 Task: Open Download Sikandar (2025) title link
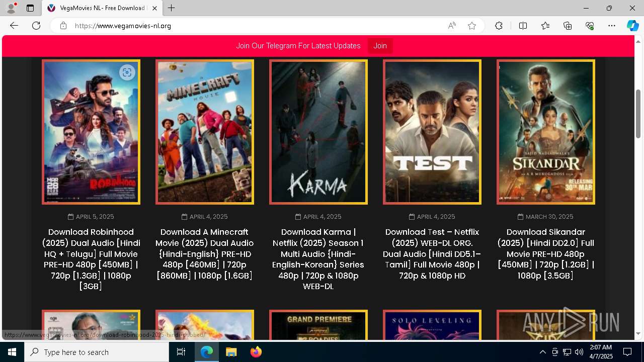point(546,254)
